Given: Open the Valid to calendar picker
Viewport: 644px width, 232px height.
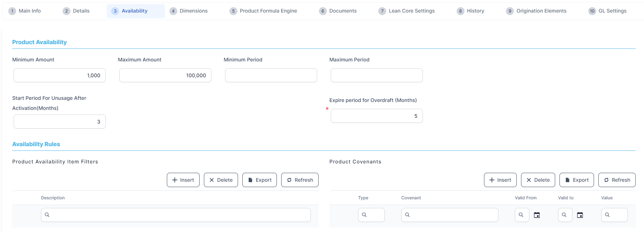Looking at the screenshot, I should [x=580, y=215].
